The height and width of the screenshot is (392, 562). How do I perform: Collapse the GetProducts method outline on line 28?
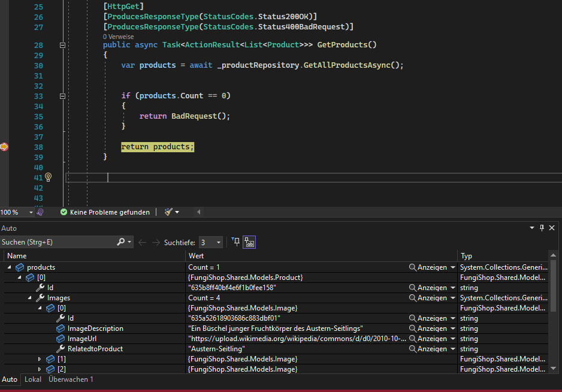click(62, 45)
